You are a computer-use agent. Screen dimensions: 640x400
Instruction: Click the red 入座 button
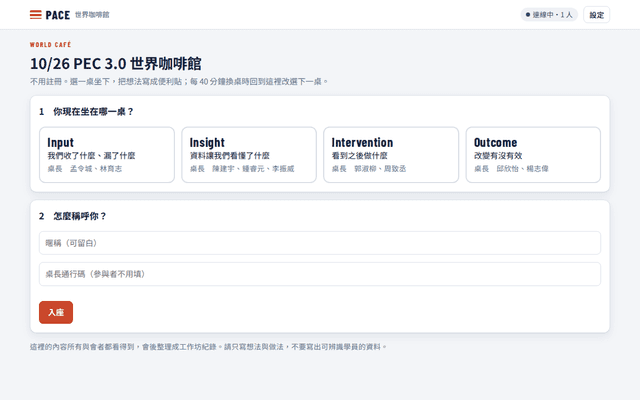(x=56, y=312)
